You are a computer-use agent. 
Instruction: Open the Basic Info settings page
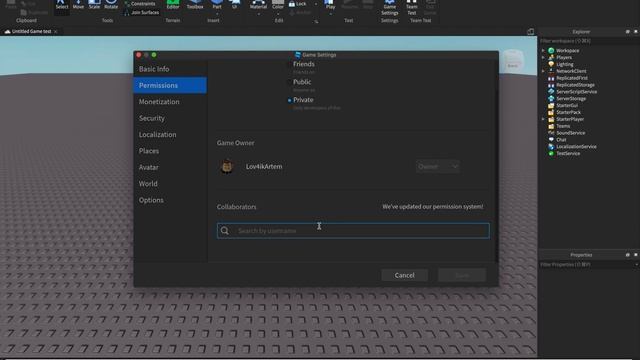point(170,69)
